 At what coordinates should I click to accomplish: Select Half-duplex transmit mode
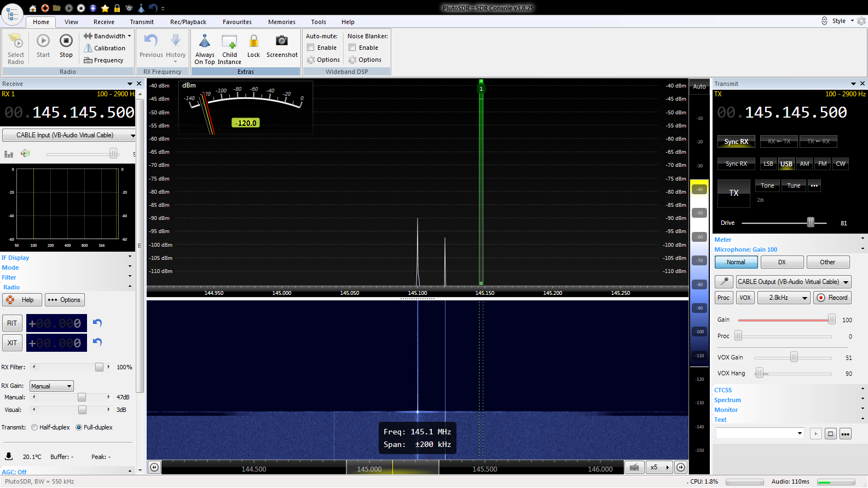pyautogui.click(x=34, y=427)
